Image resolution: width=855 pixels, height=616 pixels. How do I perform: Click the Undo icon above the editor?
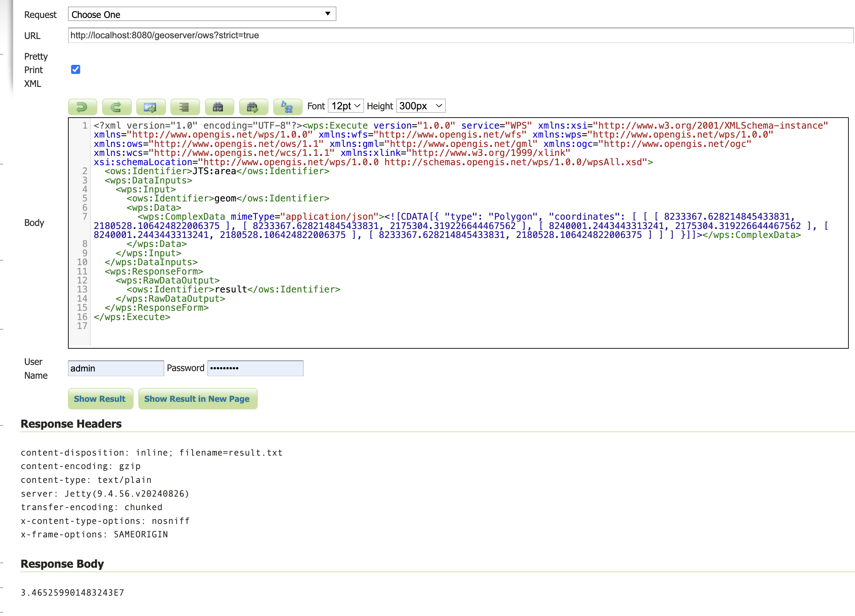click(x=82, y=107)
